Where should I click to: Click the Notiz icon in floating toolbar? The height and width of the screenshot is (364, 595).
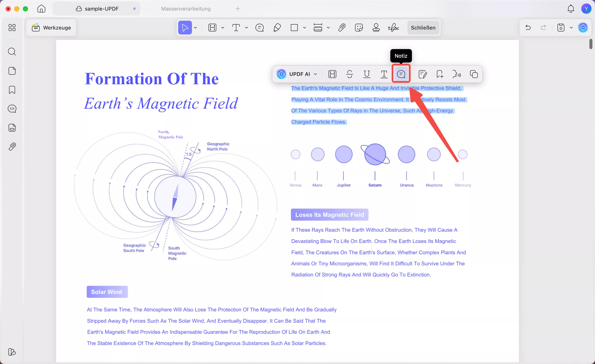[x=401, y=74]
